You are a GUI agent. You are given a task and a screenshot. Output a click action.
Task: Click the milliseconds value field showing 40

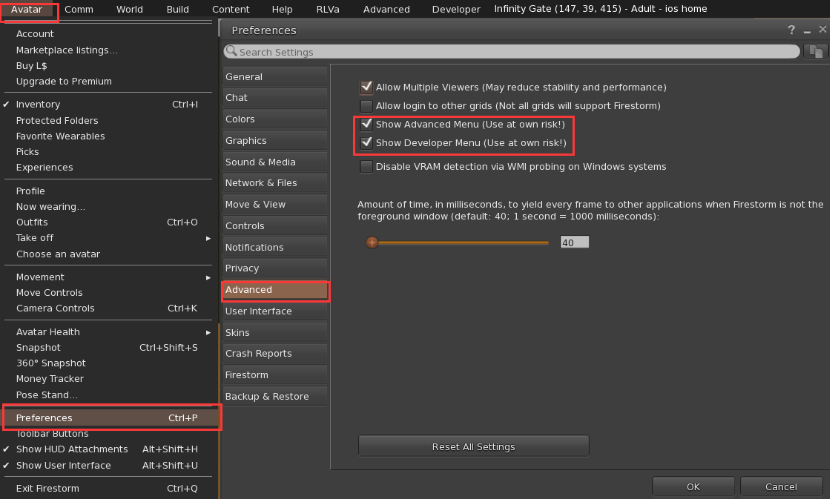coord(574,242)
